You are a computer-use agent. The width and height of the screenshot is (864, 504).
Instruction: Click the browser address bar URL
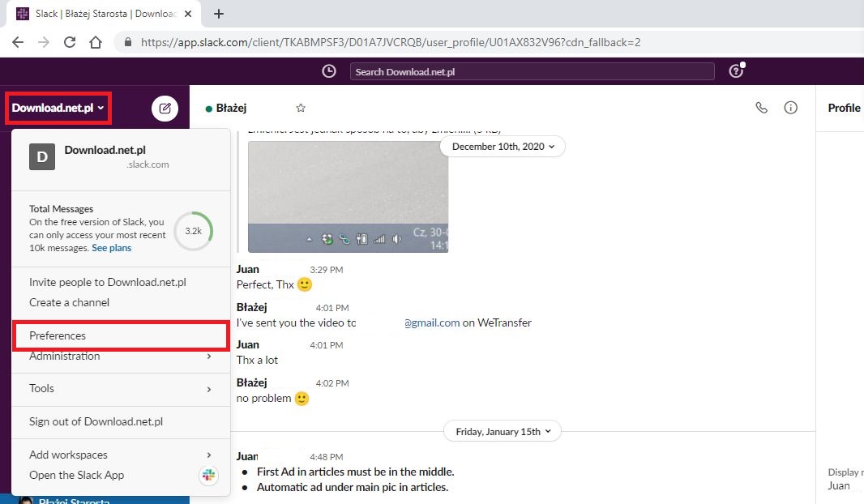coord(391,42)
